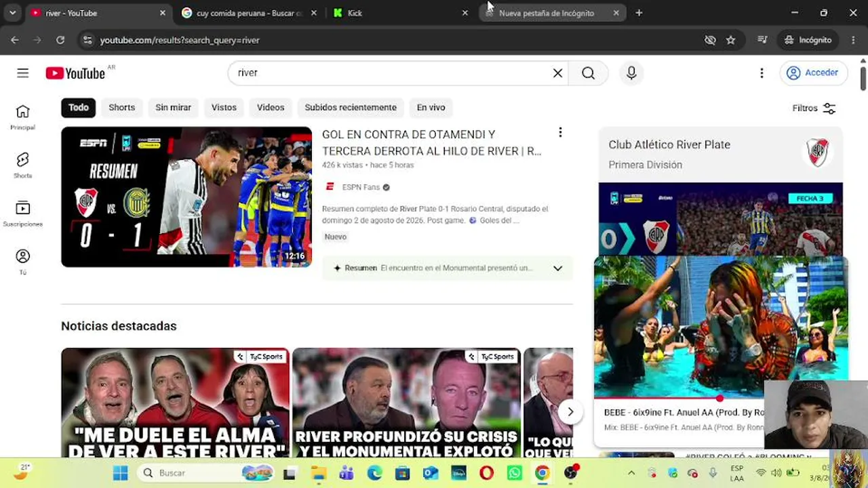The width and height of the screenshot is (868, 488).
Task: Select the En vivo filter chip
Action: point(431,108)
